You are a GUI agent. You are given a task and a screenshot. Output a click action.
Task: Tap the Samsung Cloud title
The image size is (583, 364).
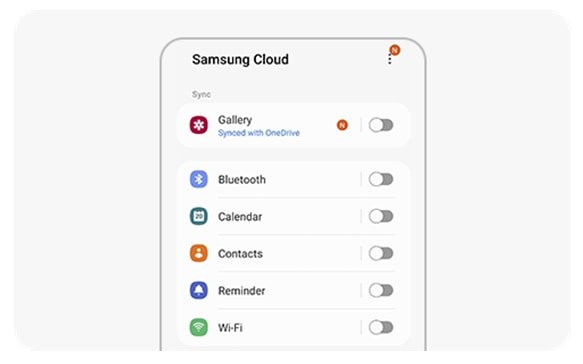(x=240, y=59)
